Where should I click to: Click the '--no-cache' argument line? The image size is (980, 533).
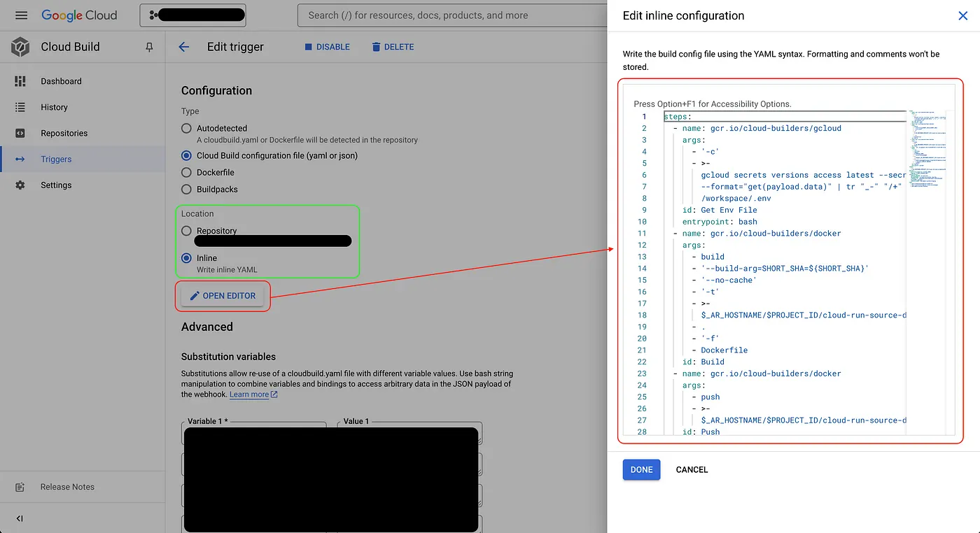(729, 280)
